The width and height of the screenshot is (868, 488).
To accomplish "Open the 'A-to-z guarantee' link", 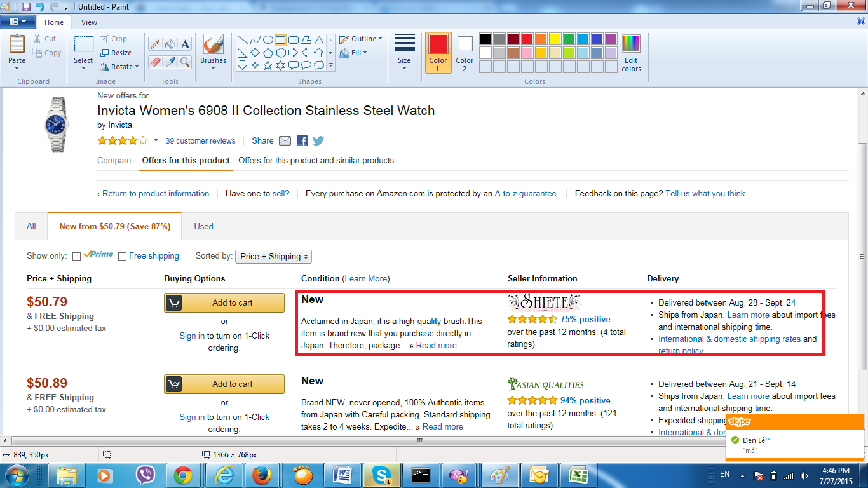I will pos(526,193).
